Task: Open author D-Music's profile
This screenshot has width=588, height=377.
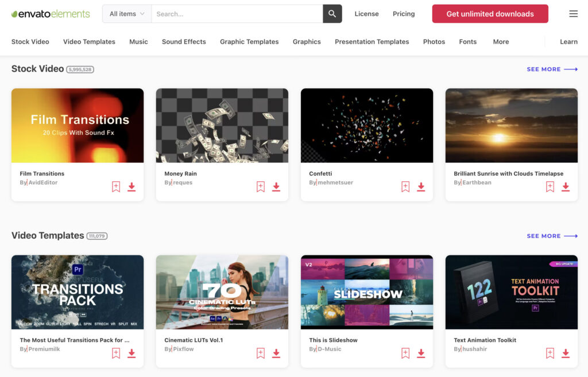Action: click(x=330, y=349)
